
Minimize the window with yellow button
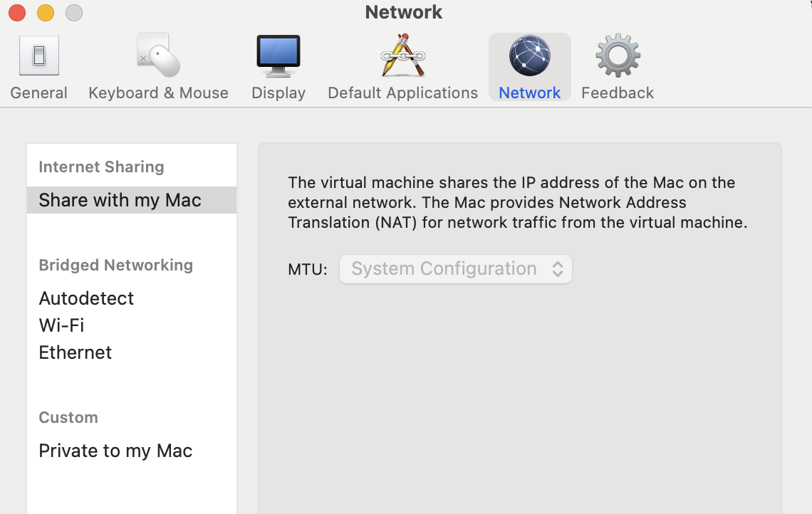point(46,13)
